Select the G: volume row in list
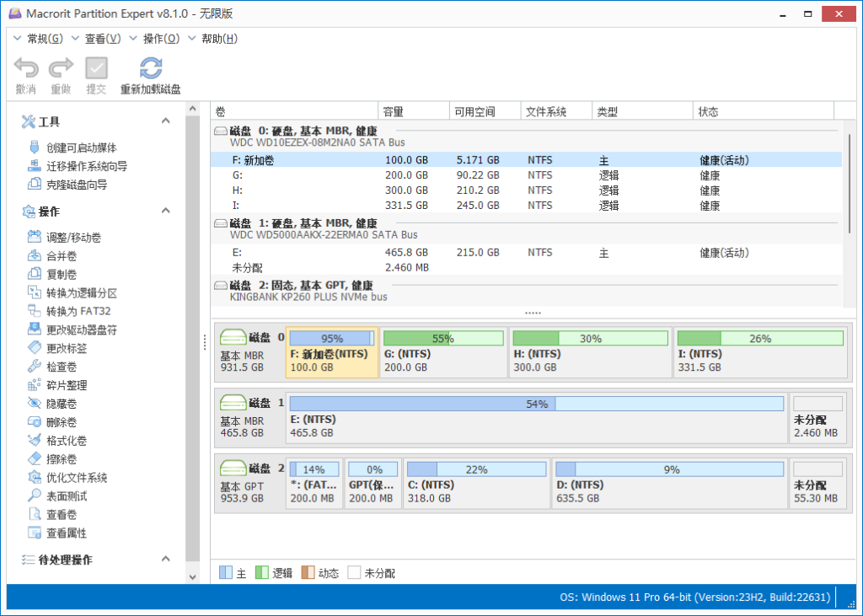Image resolution: width=863 pixels, height=616 pixels. [526, 175]
